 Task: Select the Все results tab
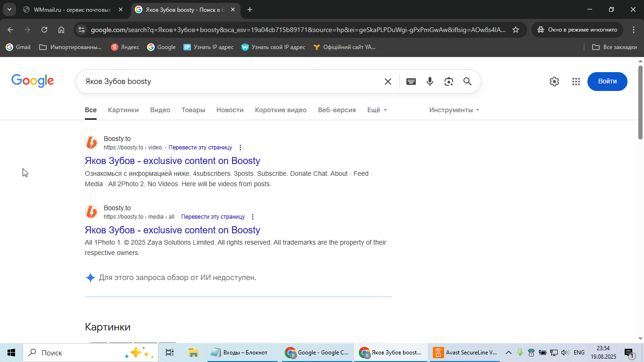[91, 110]
